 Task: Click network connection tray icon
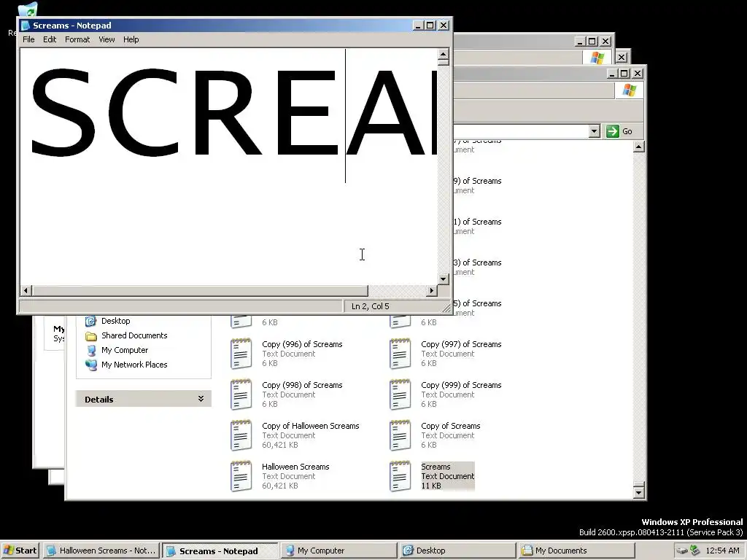pyautogui.click(x=695, y=551)
